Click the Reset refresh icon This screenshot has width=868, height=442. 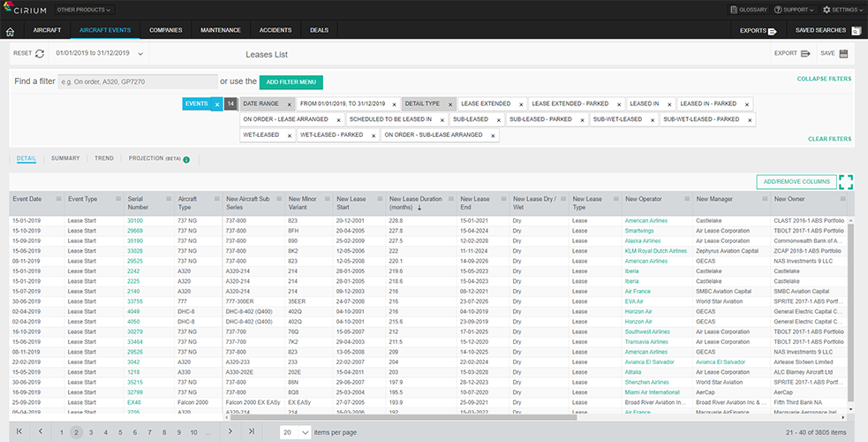[40, 54]
